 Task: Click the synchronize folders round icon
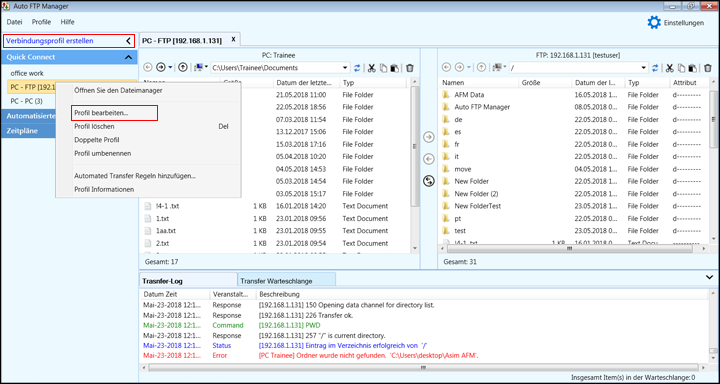coord(428,181)
